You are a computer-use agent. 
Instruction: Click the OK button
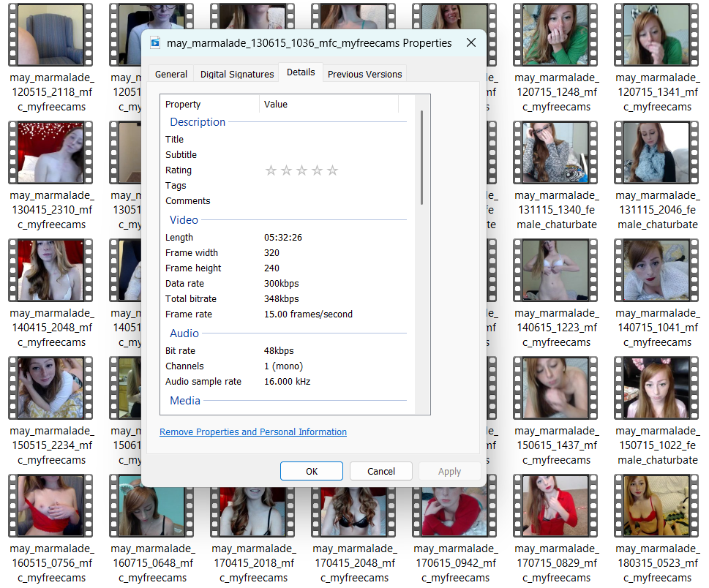click(312, 471)
